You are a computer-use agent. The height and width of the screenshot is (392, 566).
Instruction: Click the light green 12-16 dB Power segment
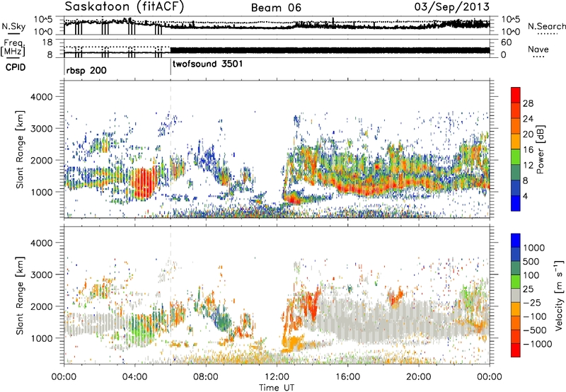(x=516, y=157)
